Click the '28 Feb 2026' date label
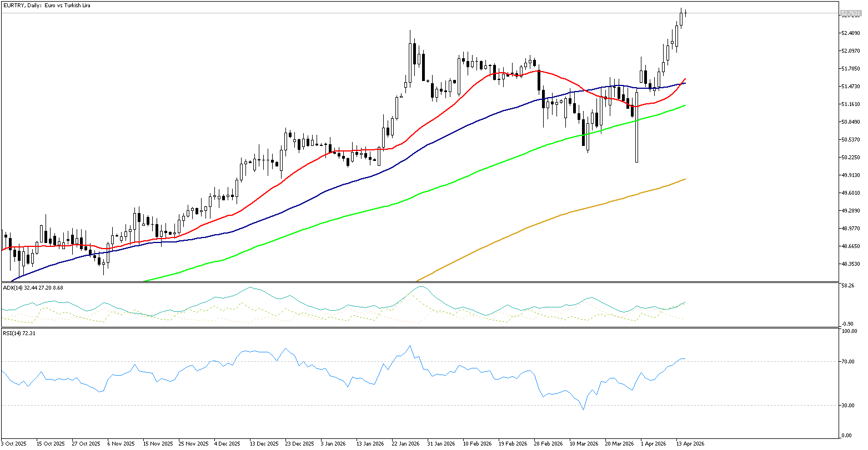The image size is (868, 450). 549,444
